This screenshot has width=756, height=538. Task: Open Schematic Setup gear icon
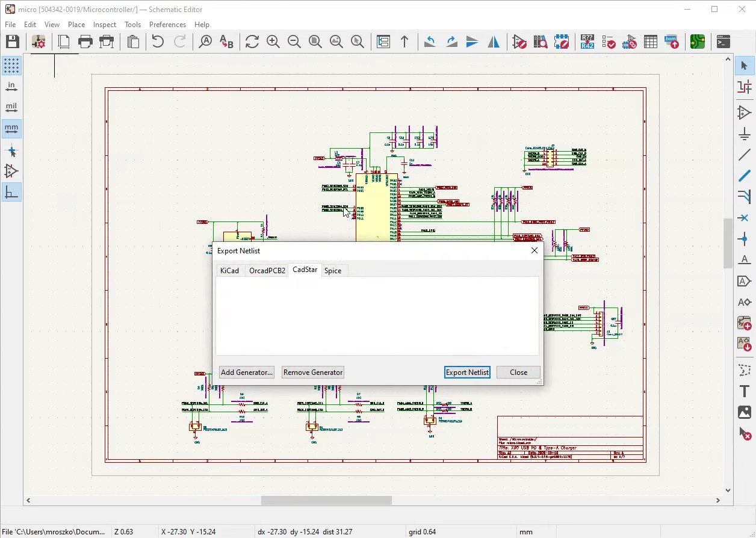point(39,42)
